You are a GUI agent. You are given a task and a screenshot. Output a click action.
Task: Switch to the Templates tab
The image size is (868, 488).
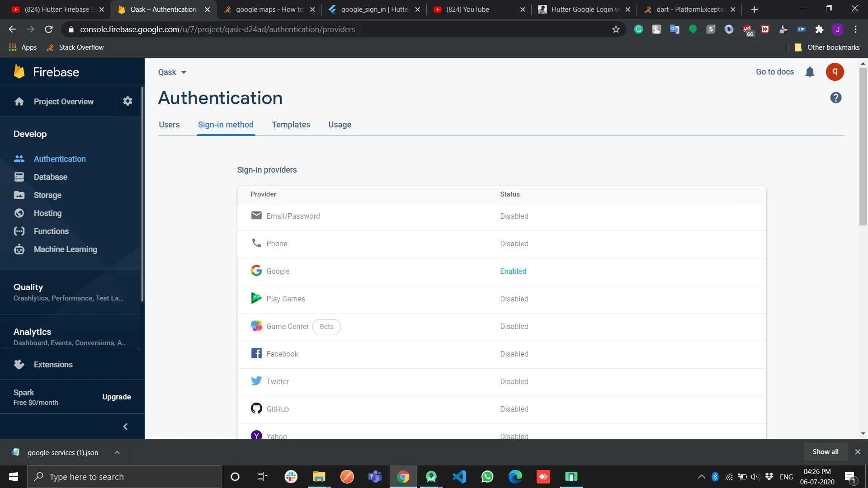pos(291,125)
